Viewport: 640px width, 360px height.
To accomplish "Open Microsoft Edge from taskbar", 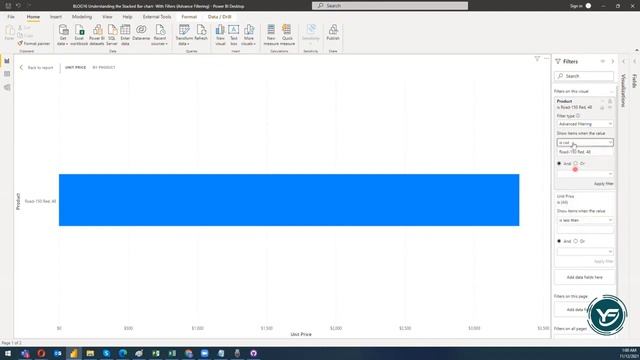I will [x=123, y=353].
